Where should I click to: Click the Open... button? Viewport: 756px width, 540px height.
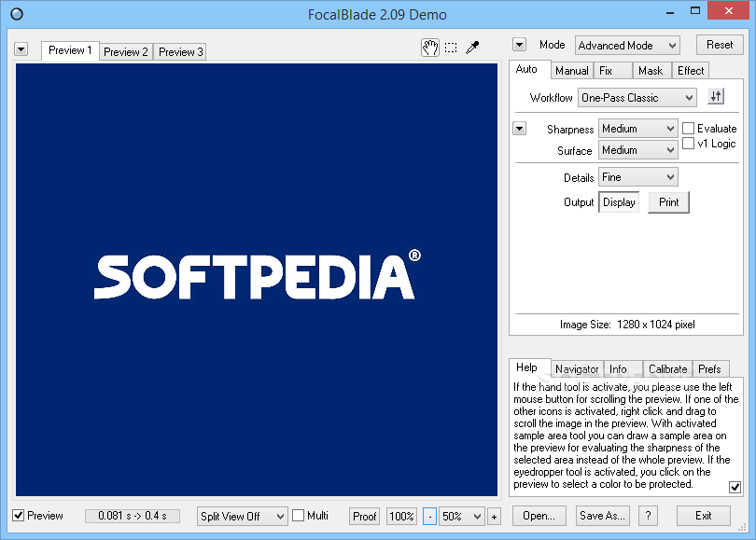tap(539, 516)
